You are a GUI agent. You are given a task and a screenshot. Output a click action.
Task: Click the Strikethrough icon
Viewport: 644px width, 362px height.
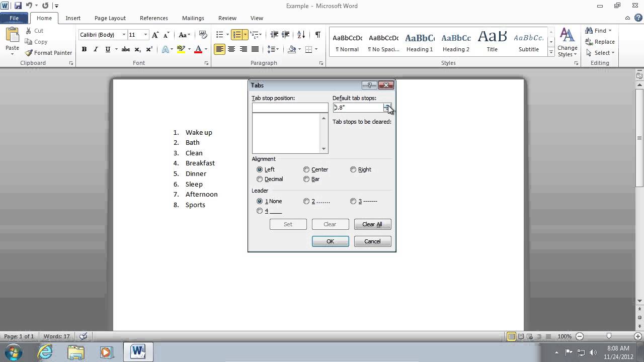[126, 49]
